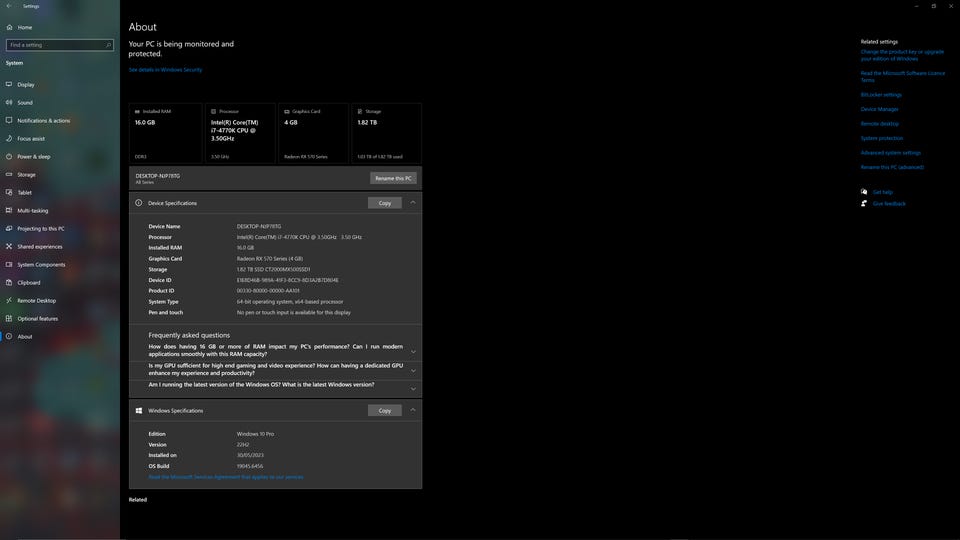Collapse the Windows Specifications section

413,410
